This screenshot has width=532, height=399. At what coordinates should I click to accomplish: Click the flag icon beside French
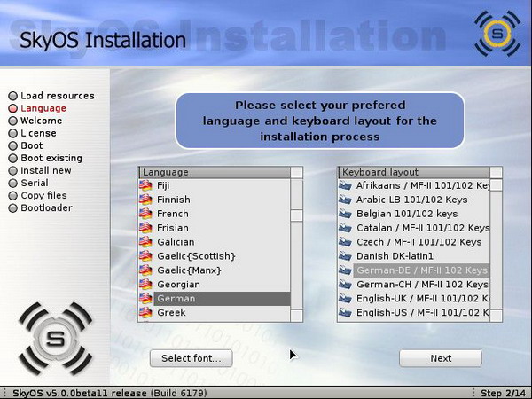(x=145, y=214)
